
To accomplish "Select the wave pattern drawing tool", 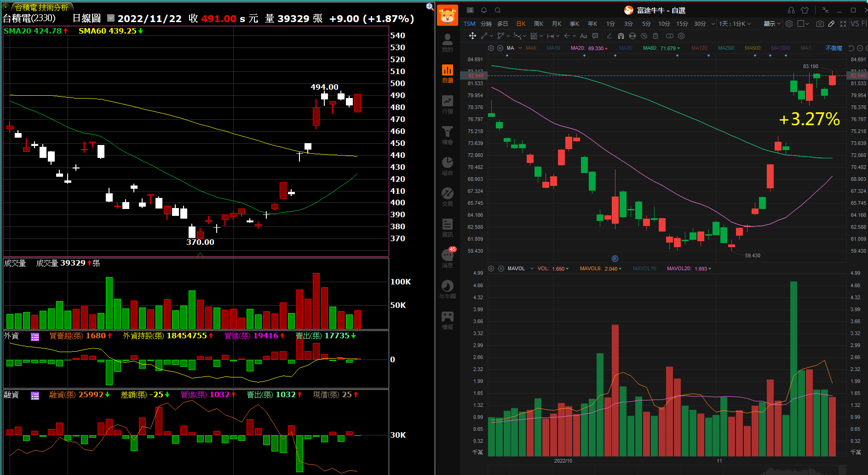I will click(517, 36).
